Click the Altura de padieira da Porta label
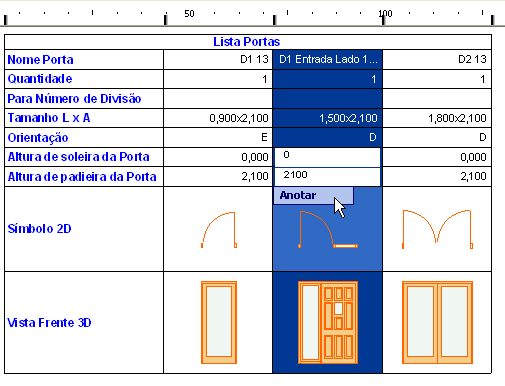Image resolution: width=505 pixels, height=386 pixels. [x=82, y=177]
